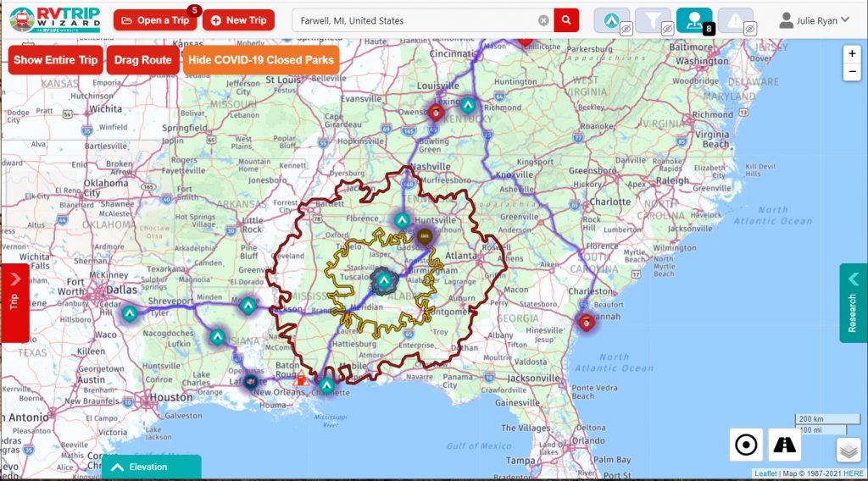Click the Dallas city label on map
The image size is (868, 481).
[121, 290]
